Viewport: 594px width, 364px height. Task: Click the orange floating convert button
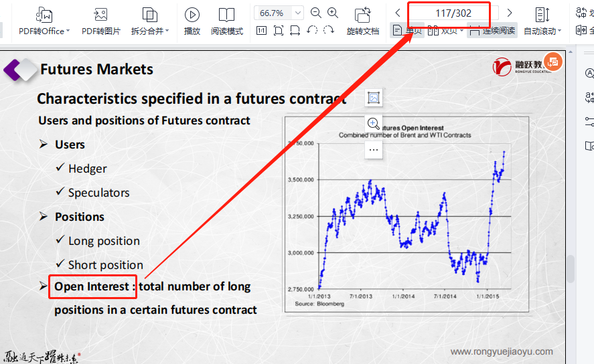(553, 62)
